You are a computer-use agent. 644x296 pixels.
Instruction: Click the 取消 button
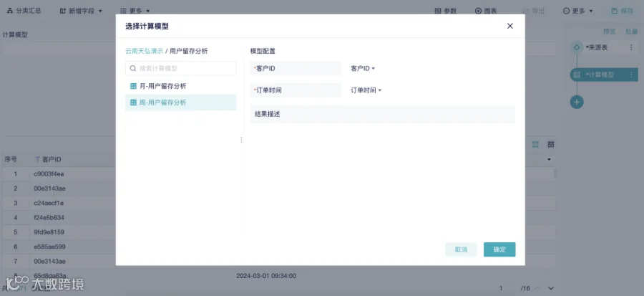point(461,249)
